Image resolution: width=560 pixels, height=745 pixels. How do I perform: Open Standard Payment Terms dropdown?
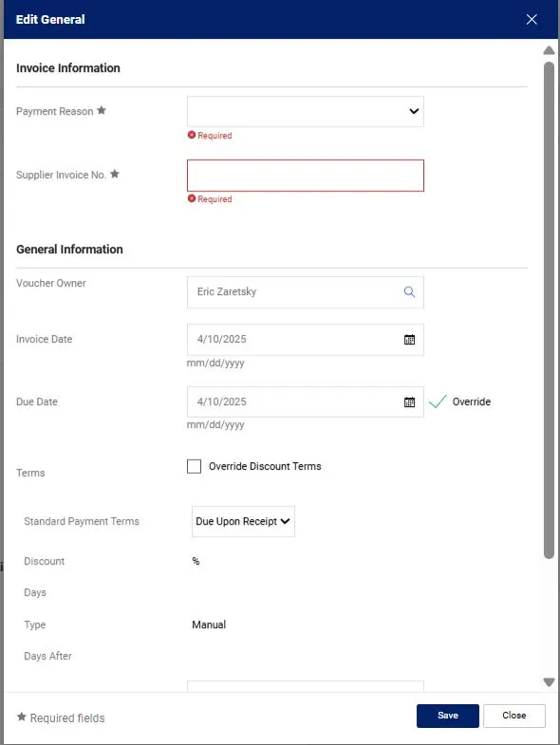243,521
